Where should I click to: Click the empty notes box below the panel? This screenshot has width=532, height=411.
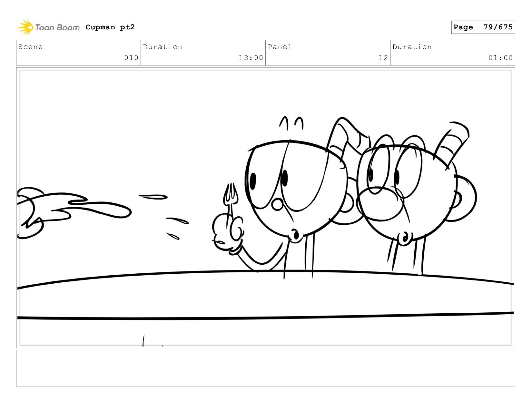click(x=265, y=368)
